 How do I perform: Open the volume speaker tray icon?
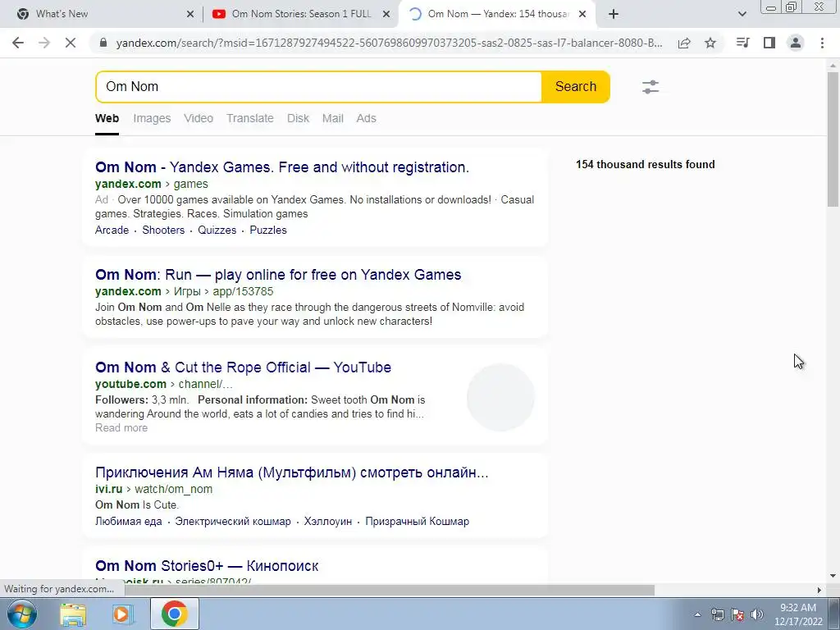pos(757,614)
